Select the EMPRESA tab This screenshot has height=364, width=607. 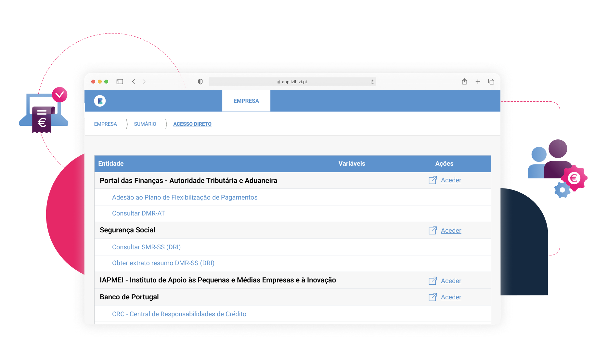pyautogui.click(x=246, y=101)
